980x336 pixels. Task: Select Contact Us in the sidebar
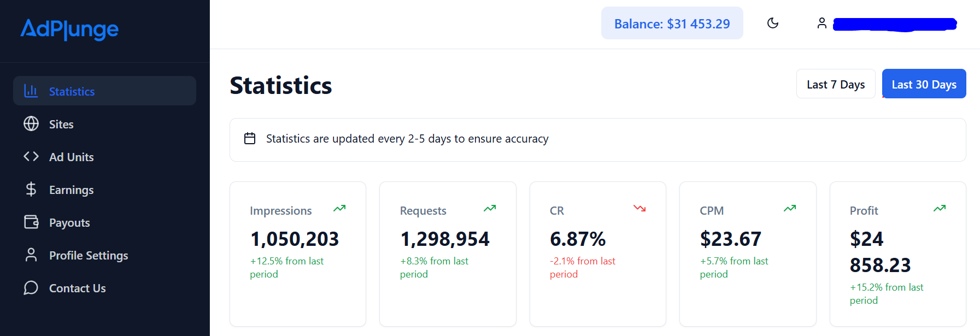point(104,288)
